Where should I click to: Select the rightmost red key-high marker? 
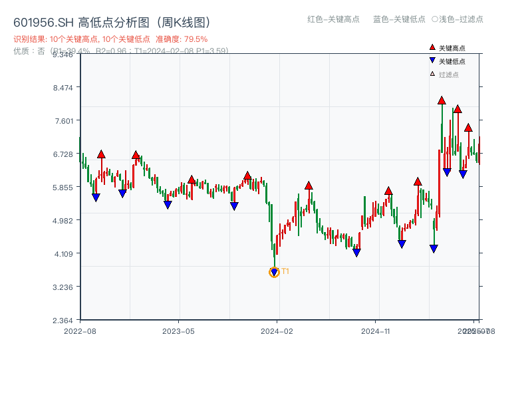pyautogui.click(x=468, y=128)
